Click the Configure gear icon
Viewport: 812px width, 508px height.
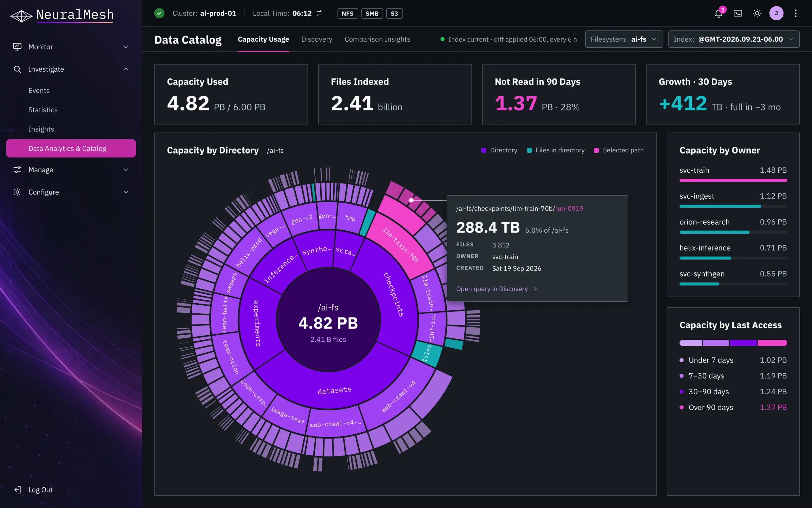[x=17, y=192]
